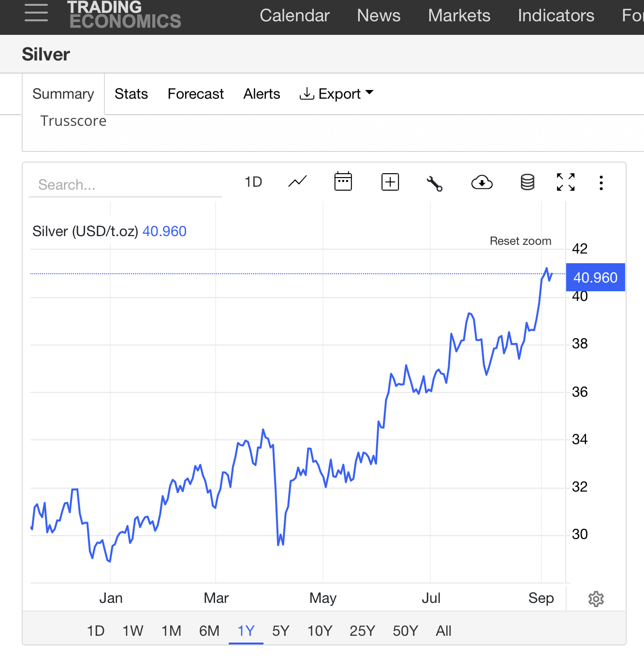This screenshot has width=644, height=659.
Task: Select the line chart type icon
Action: tap(297, 182)
